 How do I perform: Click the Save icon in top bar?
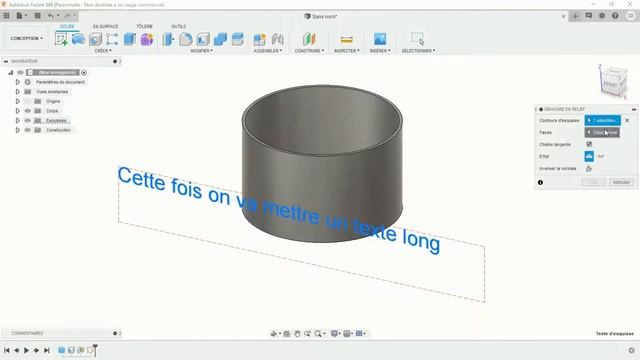coord(38,16)
